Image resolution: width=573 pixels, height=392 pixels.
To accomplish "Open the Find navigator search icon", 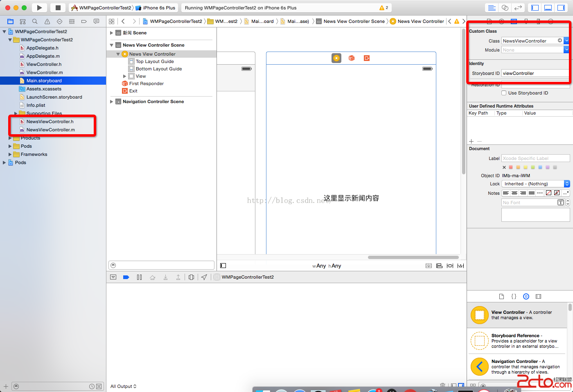I will click(35, 21).
